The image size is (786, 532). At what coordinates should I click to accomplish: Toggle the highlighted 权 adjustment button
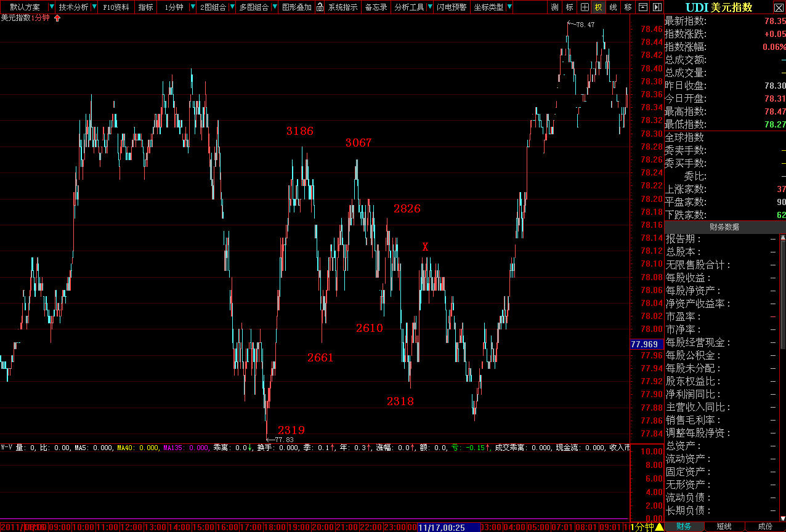598,7
